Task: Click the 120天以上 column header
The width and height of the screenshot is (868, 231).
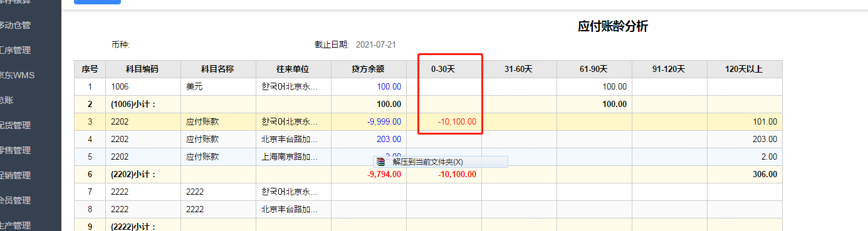Action: pyautogui.click(x=745, y=69)
